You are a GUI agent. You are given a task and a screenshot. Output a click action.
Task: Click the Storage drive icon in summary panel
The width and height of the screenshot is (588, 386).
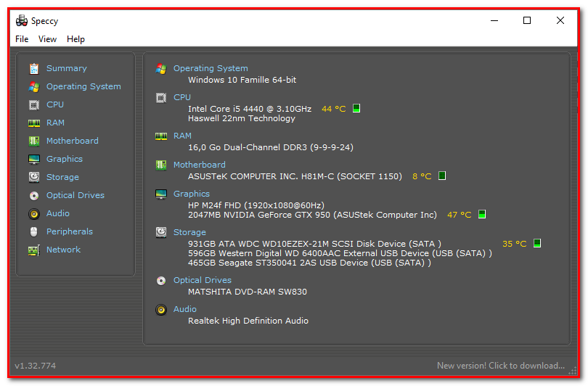tap(161, 232)
